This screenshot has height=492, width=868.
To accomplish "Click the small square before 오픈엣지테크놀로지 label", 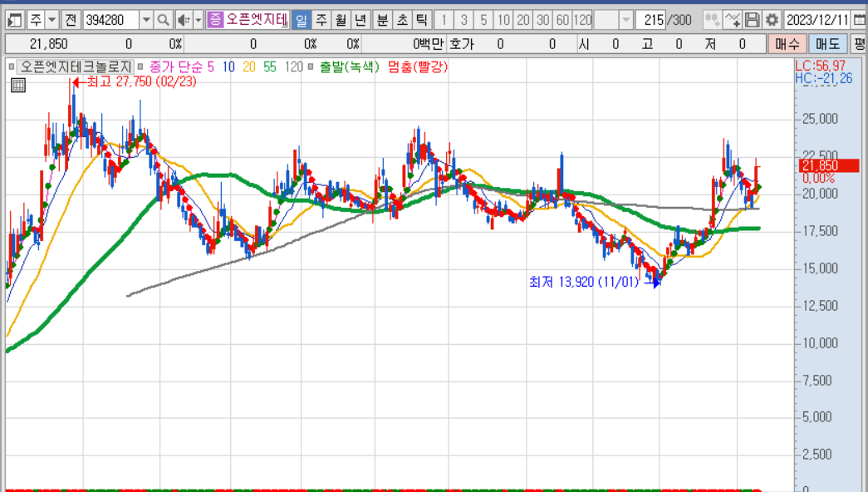I will pyautogui.click(x=12, y=67).
